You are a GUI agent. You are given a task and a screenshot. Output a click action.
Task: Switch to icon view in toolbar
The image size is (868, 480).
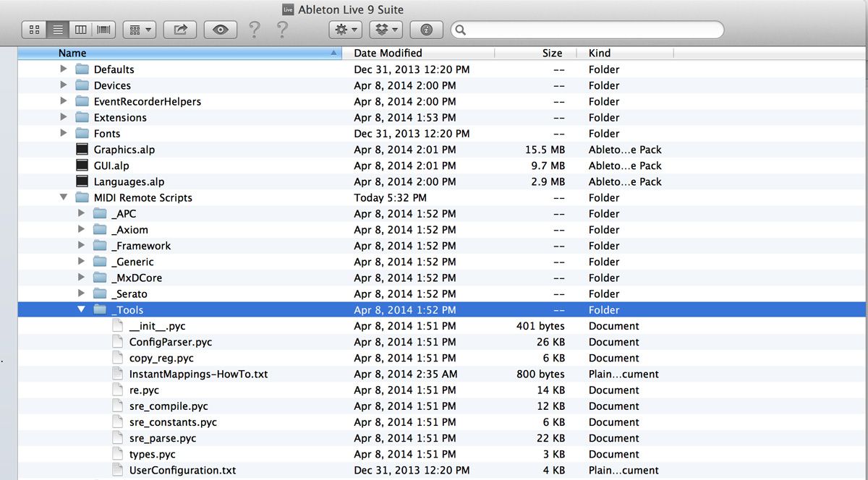pyautogui.click(x=35, y=30)
